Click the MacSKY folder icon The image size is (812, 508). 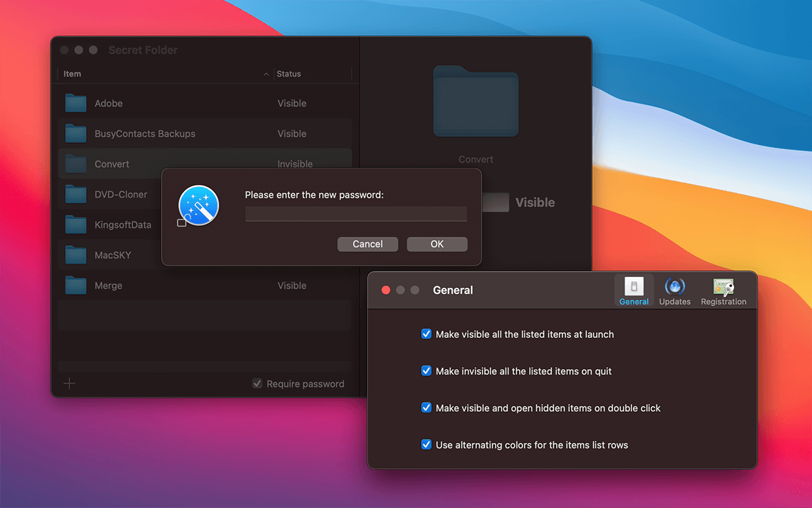[76, 255]
